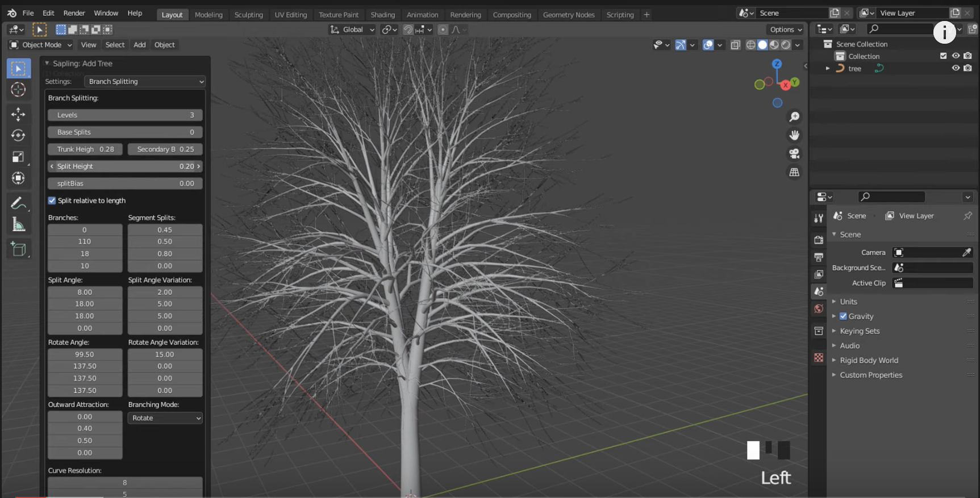Pick the Rotate tool
Image resolution: width=980 pixels, height=498 pixels.
click(19, 135)
